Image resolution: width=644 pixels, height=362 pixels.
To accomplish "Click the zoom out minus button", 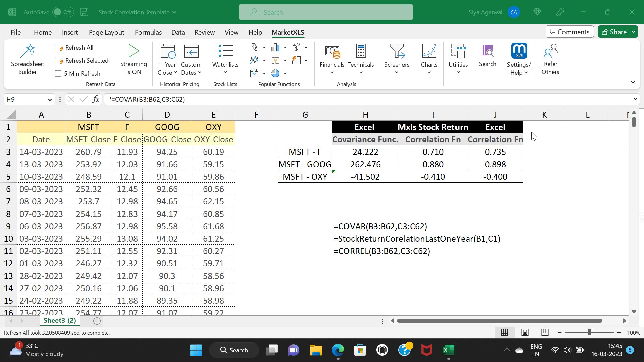I will (559, 333).
